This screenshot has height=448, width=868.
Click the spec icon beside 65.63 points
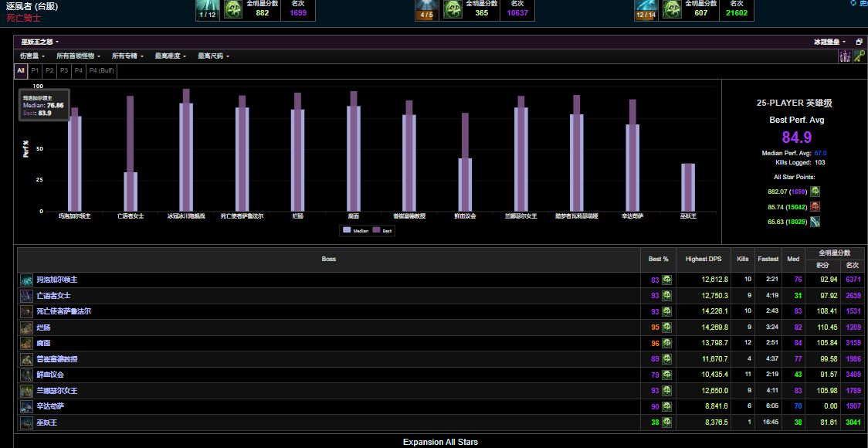point(815,222)
